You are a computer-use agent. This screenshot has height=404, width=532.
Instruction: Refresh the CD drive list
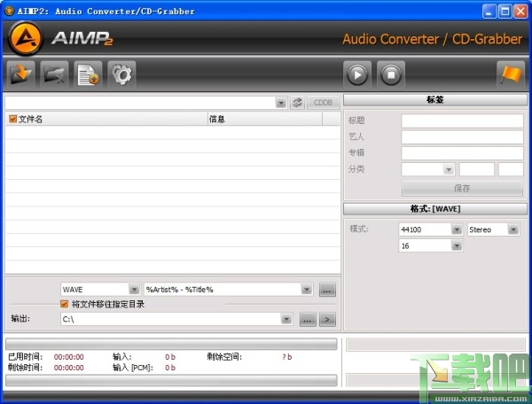tap(297, 103)
